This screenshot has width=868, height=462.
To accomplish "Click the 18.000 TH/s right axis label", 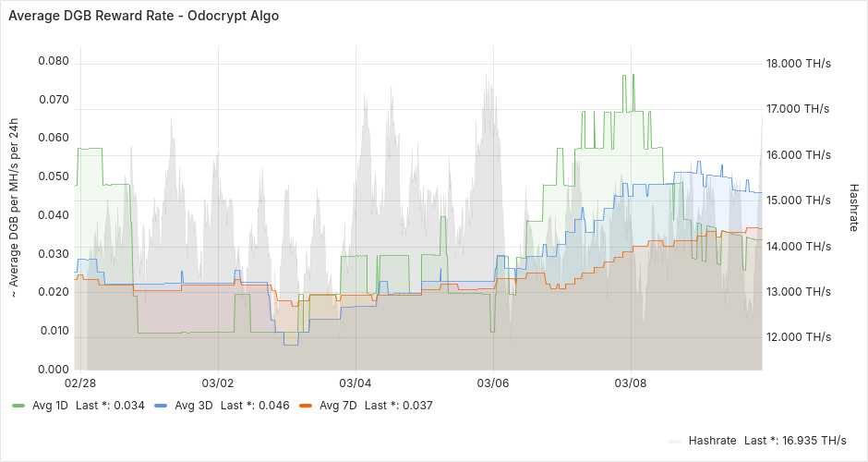I will 798,64.
